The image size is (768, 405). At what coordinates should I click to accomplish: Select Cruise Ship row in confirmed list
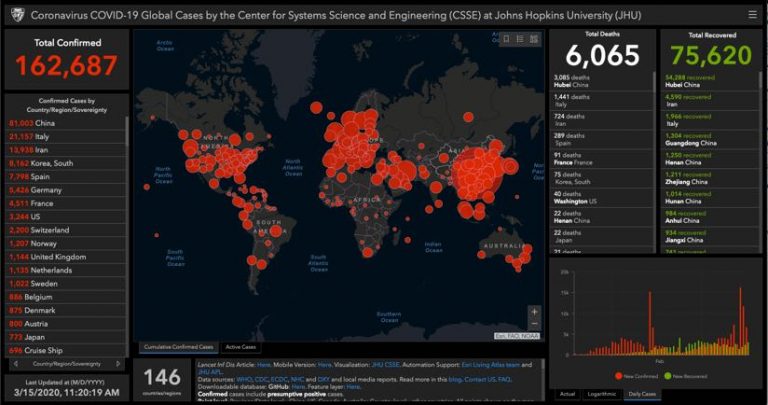pyautogui.click(x=66, y=350)
